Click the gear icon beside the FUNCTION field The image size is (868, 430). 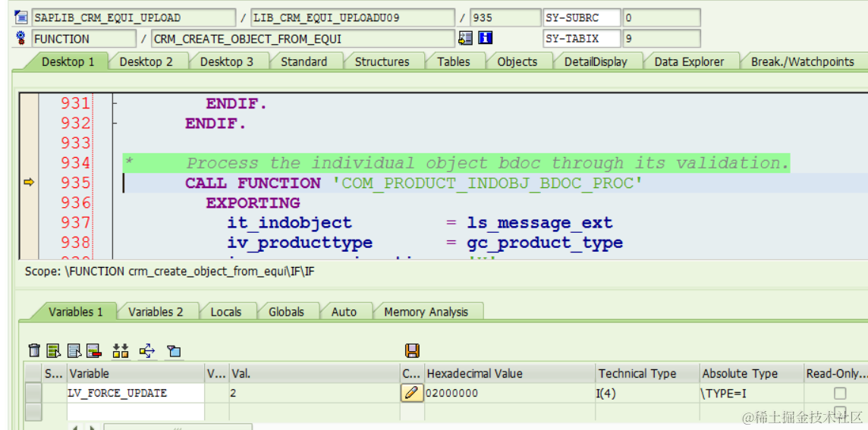point(21,38)
